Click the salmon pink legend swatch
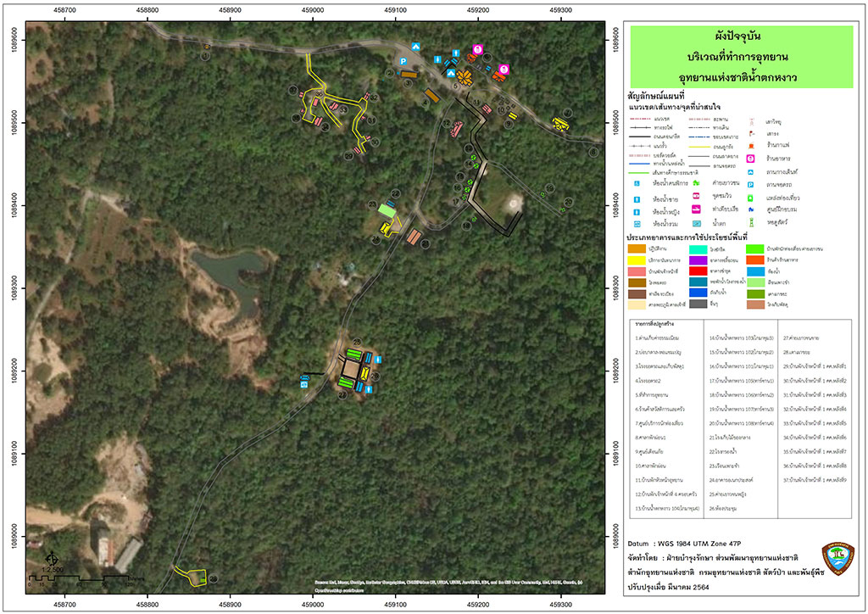Screen dimensions: 868x614 pos(637,271)
